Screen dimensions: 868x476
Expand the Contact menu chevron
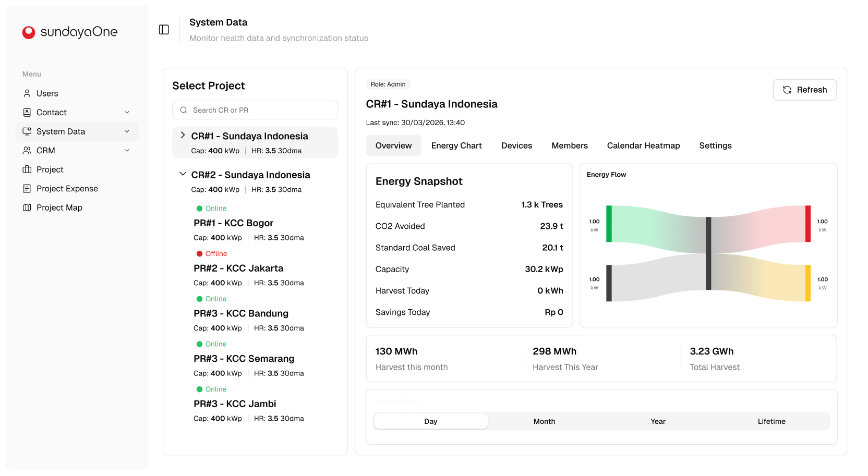pos(127,113)
